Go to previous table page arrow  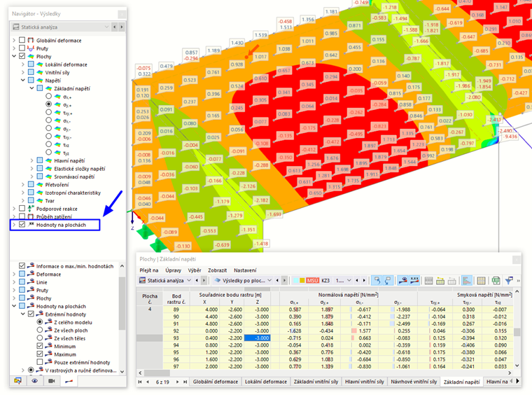coord(148,382)
